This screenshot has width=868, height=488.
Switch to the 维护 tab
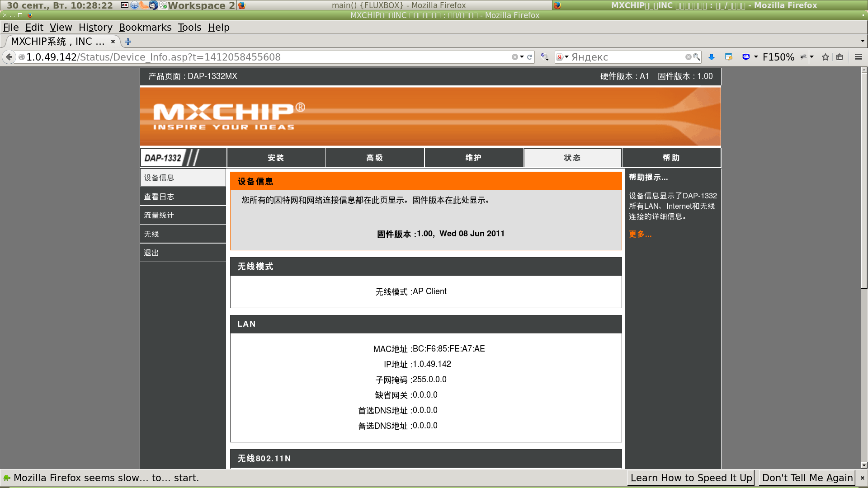pos(473,158)
